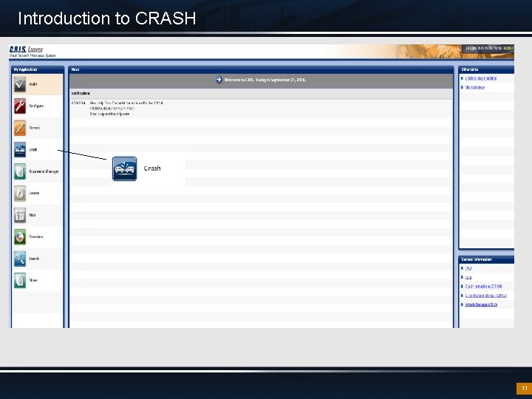Open the Search magnifier icon

[x=20, y=259]
